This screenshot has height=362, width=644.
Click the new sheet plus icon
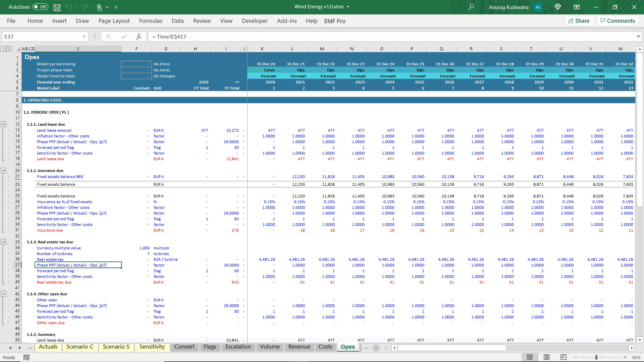click(x=376, y=348)
